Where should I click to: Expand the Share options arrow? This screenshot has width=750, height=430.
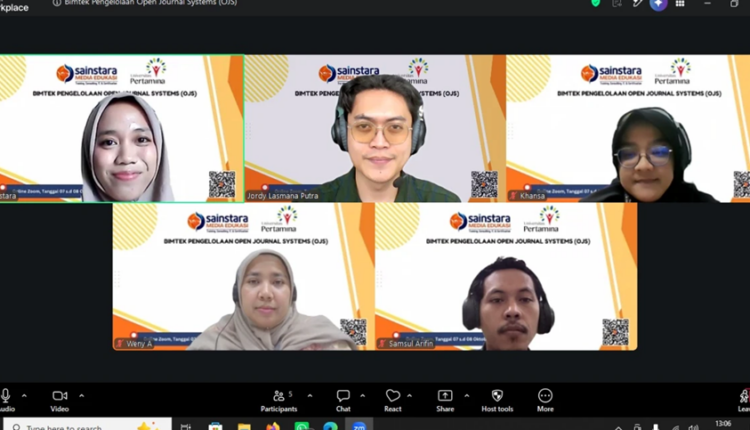(467, 396)
